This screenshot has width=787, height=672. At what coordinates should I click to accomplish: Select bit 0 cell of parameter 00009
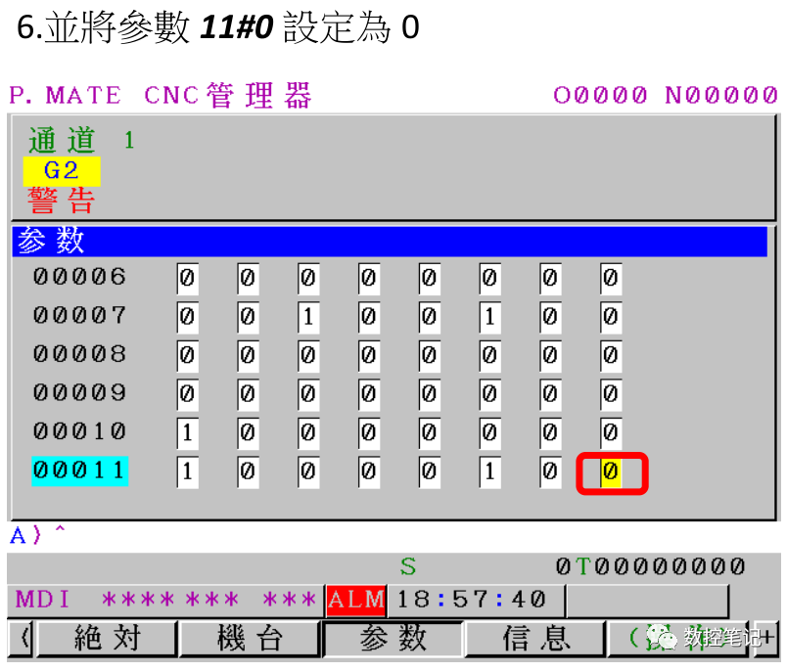coord(611,394)
